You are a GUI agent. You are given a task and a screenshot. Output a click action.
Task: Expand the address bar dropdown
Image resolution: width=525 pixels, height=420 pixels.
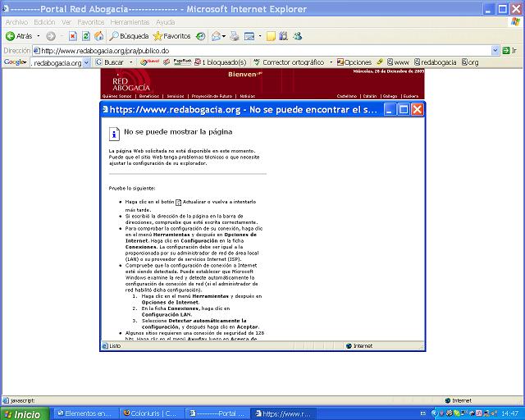(495, 51)
